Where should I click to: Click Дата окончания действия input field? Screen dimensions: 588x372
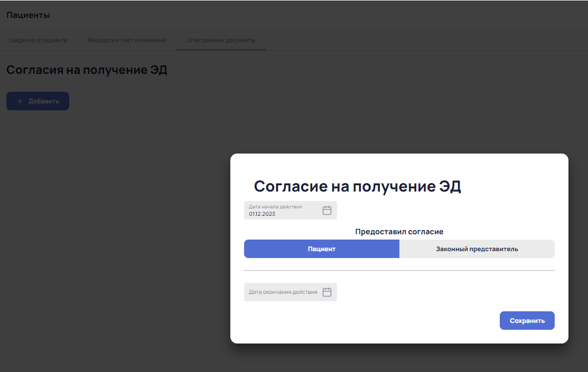290,292
